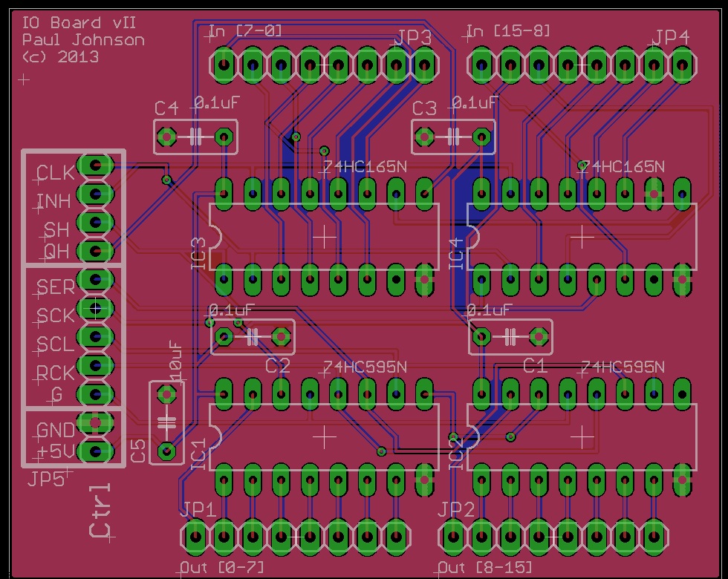Click the +5V pad on JP5
Image resolution: width=728 pixels, height=579 pixels.
pyautogui.click(x=97, y=451)
